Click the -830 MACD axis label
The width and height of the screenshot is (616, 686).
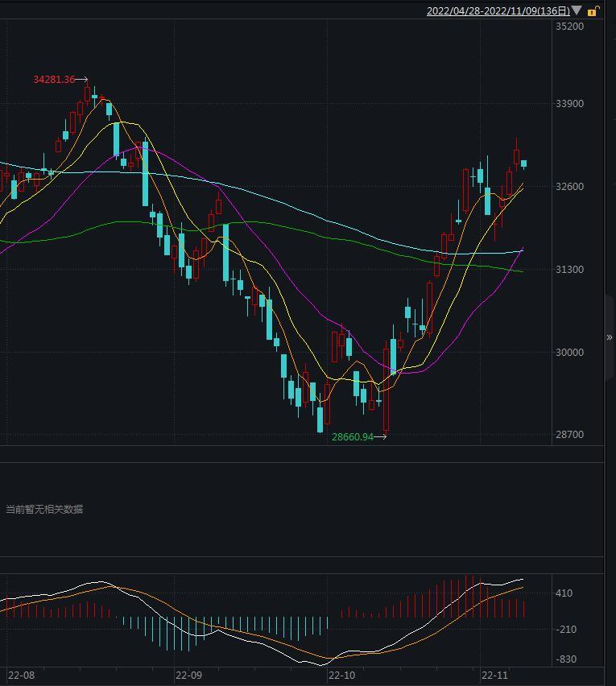565,660
